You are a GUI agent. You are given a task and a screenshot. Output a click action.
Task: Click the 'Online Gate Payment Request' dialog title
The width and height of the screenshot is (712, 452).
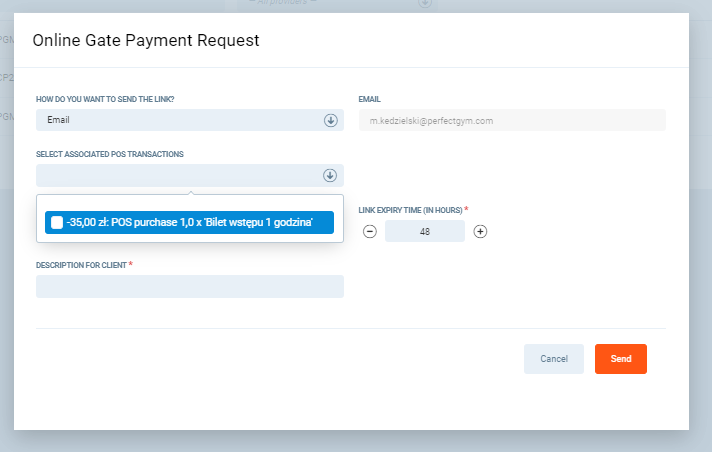click(146, 41)
